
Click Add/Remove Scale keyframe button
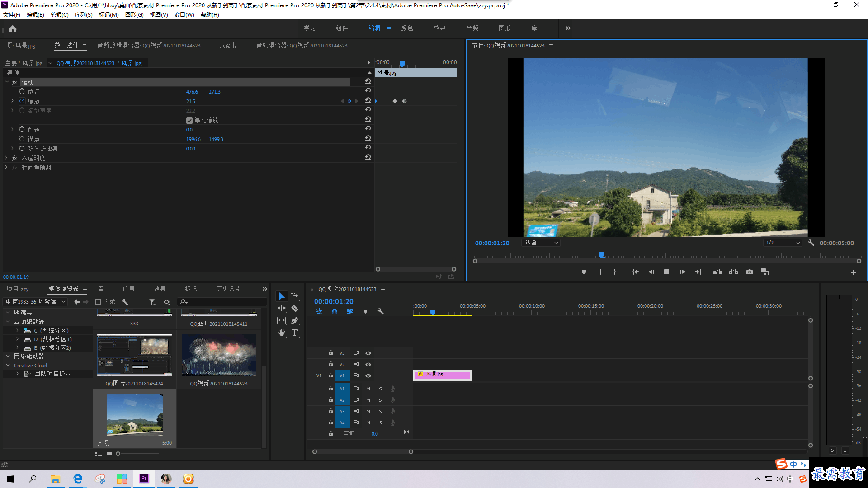349,101
